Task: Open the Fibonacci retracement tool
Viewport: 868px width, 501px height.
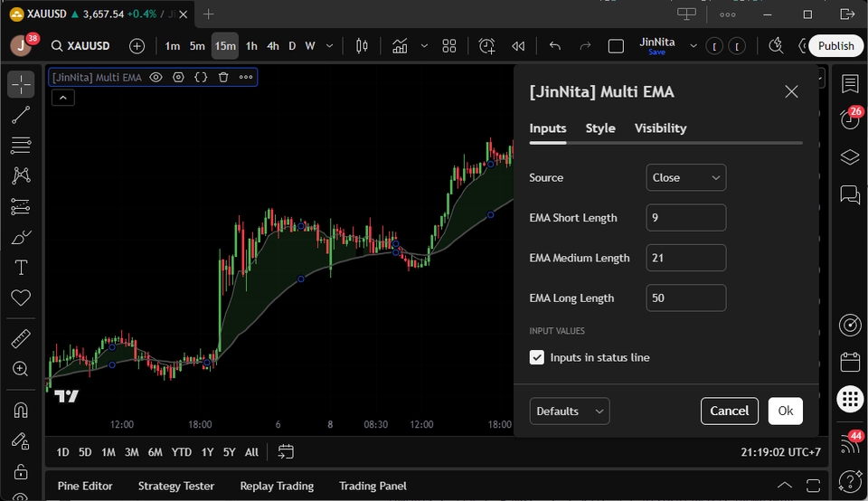Action: (x=21, y=145)
